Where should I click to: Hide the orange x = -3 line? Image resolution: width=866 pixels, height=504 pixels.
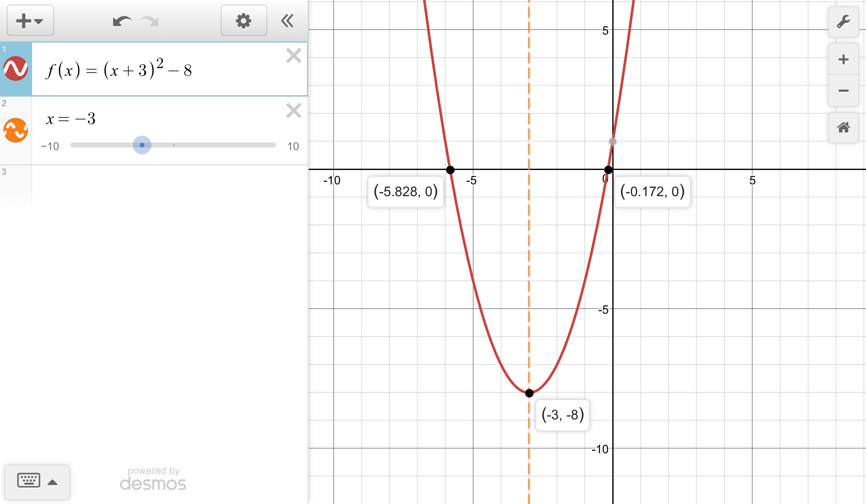click(16, 130)
